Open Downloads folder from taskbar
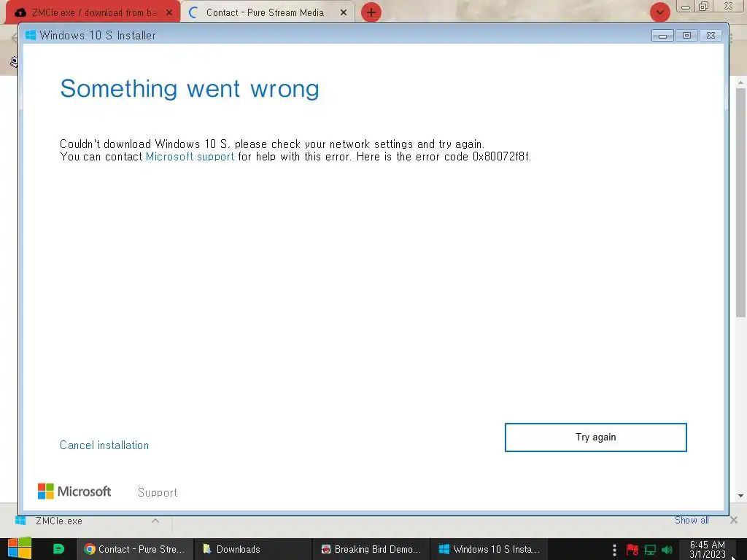Image resolution: width=747 pixels, height=560 pixels. (253, 549)
